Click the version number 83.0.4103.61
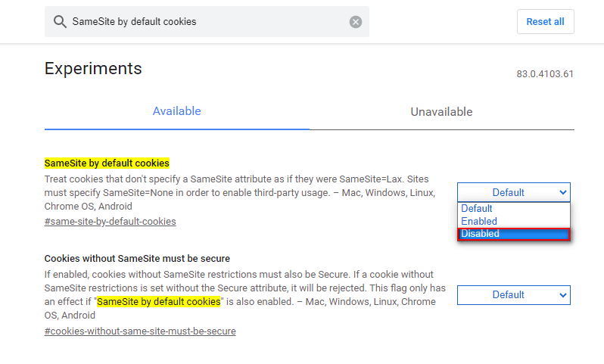Viewport: 604px width, 364px height. [545, 74]
